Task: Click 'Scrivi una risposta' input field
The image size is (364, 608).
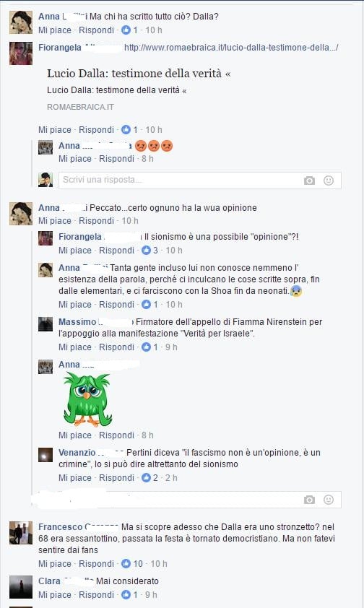Action: tap(199, 181)
